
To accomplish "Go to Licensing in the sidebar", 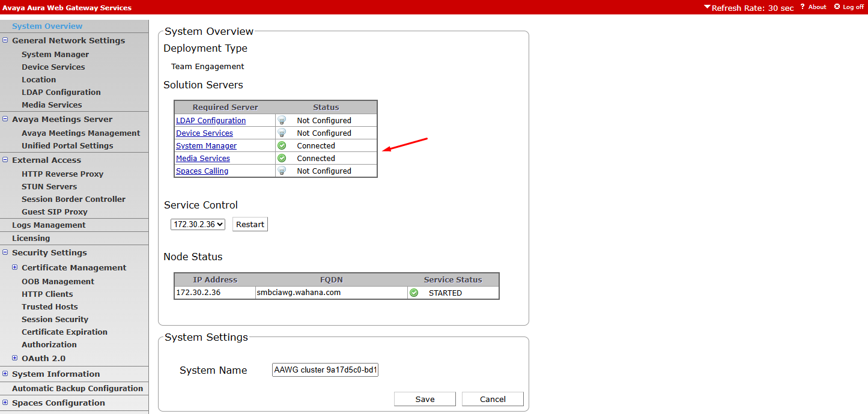I will (31, 238).
